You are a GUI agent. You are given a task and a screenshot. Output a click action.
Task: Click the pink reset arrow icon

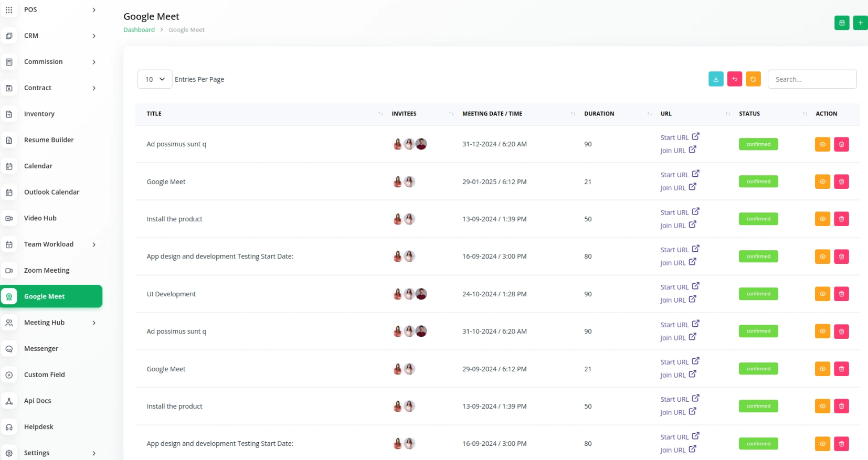pyautogui.click(x=735, y=79)
